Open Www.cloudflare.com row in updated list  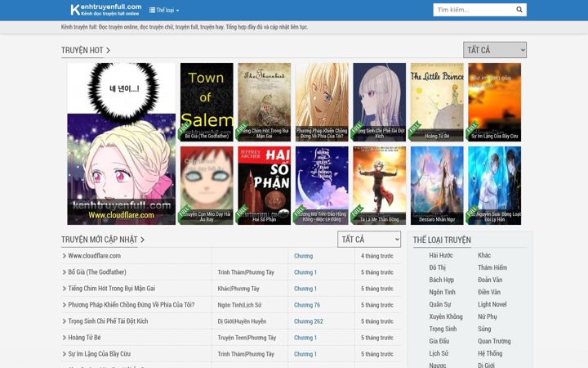94,256
